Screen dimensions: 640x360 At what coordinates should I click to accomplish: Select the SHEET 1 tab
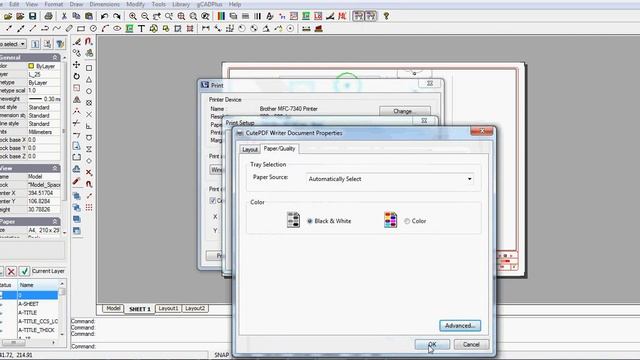pos(140,309)
